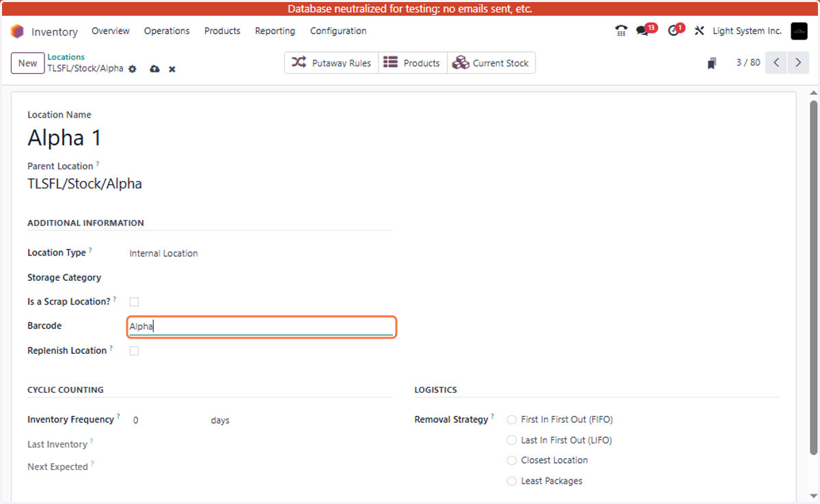Open Current Stock smart button
The width and height of the screenshot is (820, 504).
pos(491,63)
